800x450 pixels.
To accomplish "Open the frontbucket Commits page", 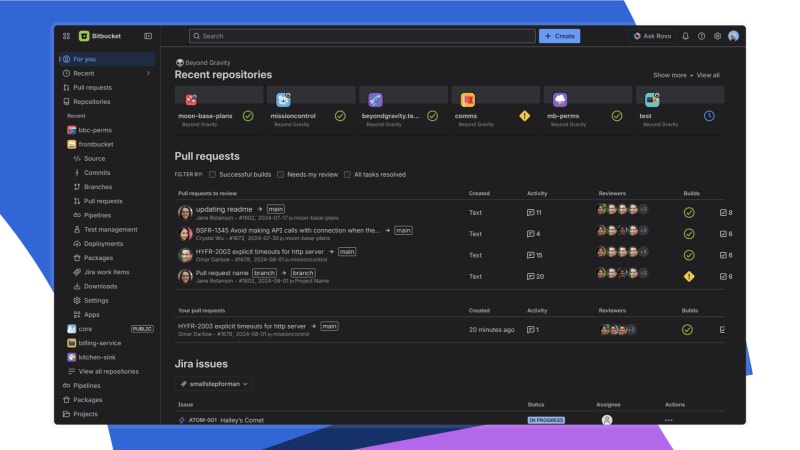I will tap(97, 173).
